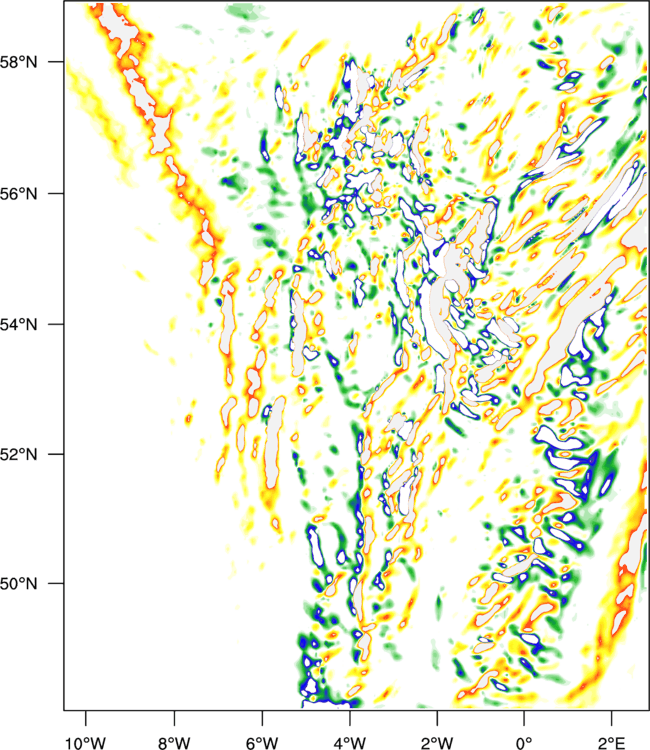The width and height of the screenshot is (650, 750).
Task: Click the 0° longitude label
Action: pos(524,743)
